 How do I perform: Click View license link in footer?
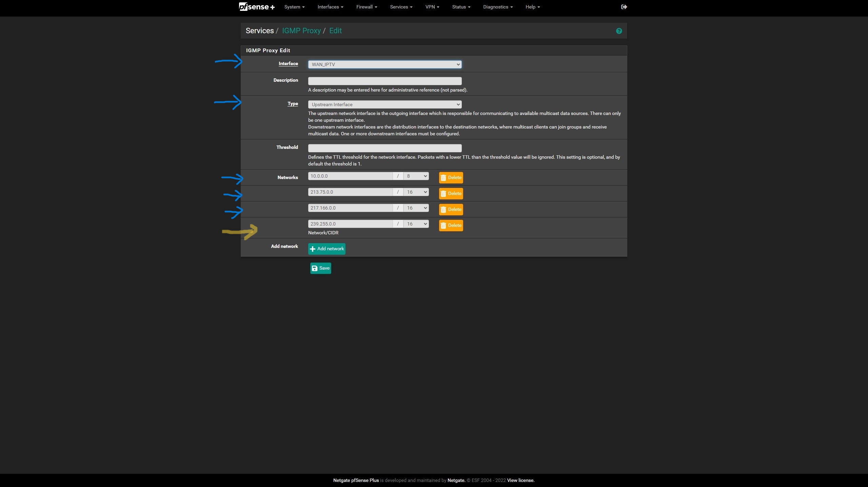tap(520, 480)
